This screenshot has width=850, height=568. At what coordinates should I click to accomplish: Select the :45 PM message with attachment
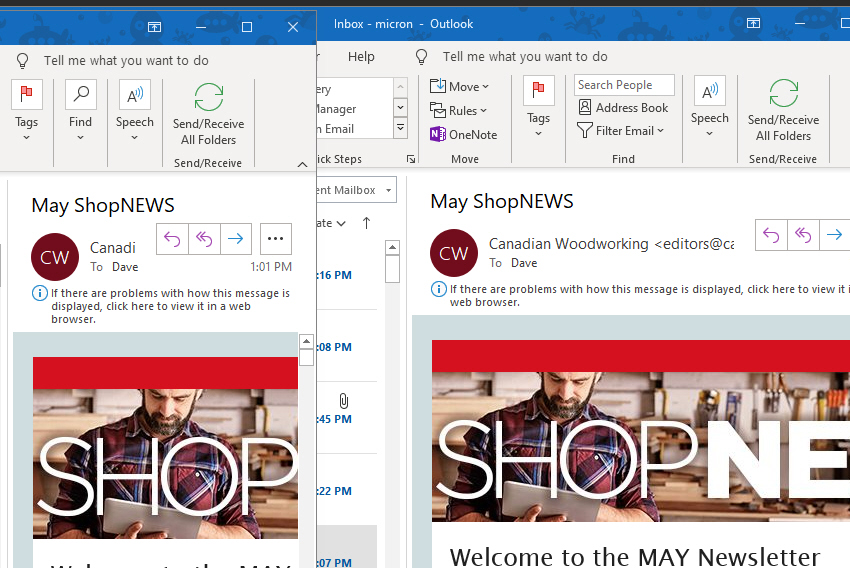tap(347, 418)
